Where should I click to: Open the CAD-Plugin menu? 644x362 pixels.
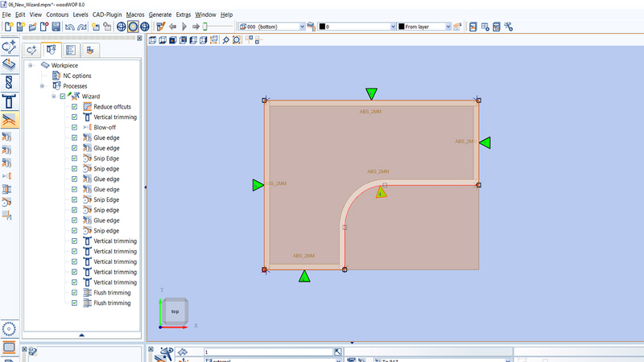click(x=108, y=14)
